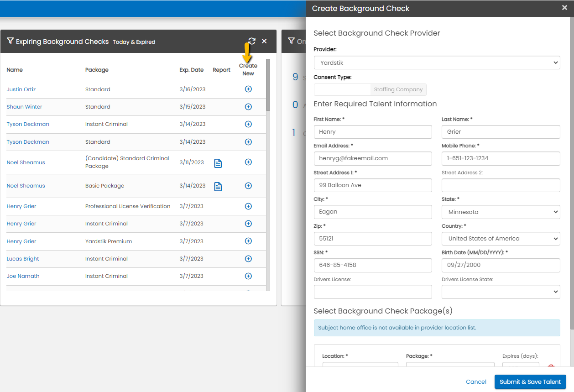Open Noel Sheamus's Standard Criminal Package report

218,162
